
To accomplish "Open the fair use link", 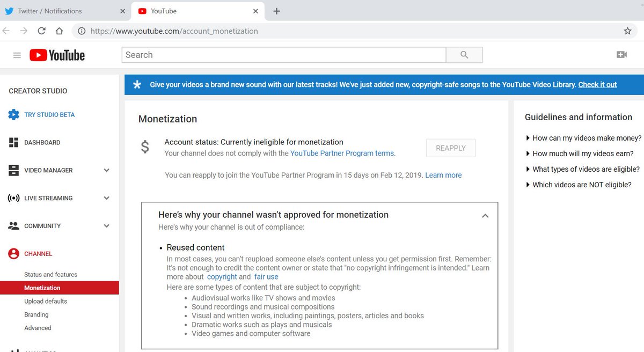I will click(266, 277).
